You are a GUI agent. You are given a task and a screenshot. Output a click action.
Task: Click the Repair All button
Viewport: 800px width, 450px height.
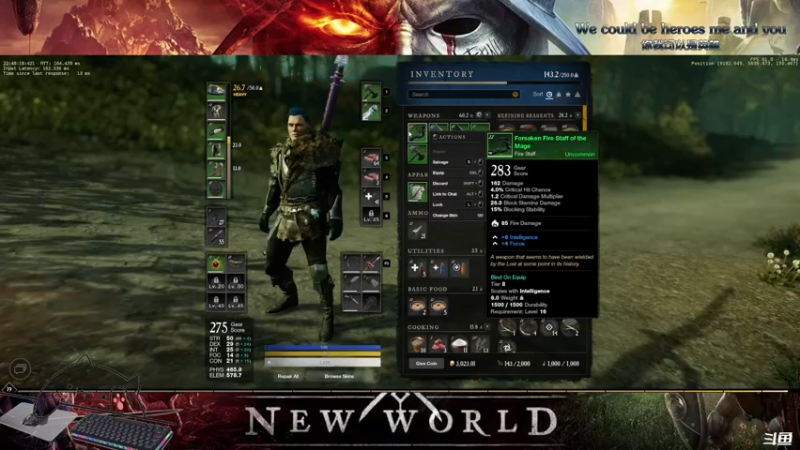[288, 377]
